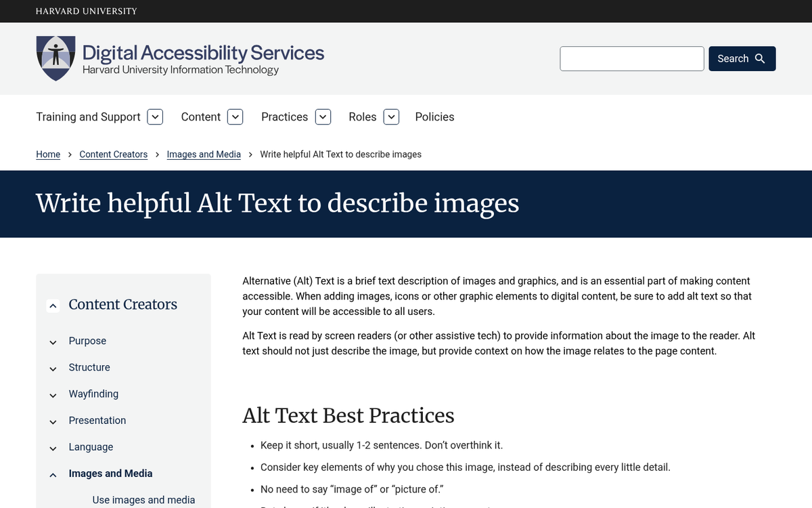The width and height of the screenshot is (812, 508).
Task: Click the magnifying glass search icon
Action: 759,59
